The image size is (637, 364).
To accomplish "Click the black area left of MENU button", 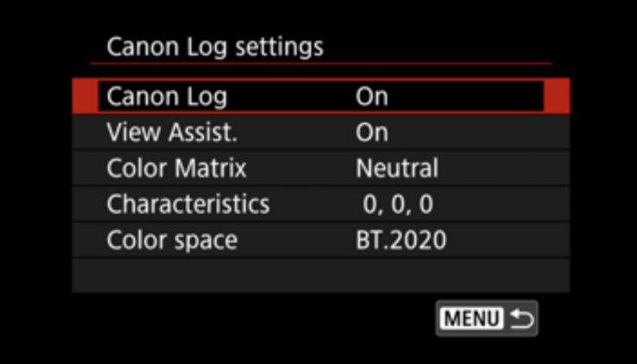I will coord(258,319).
